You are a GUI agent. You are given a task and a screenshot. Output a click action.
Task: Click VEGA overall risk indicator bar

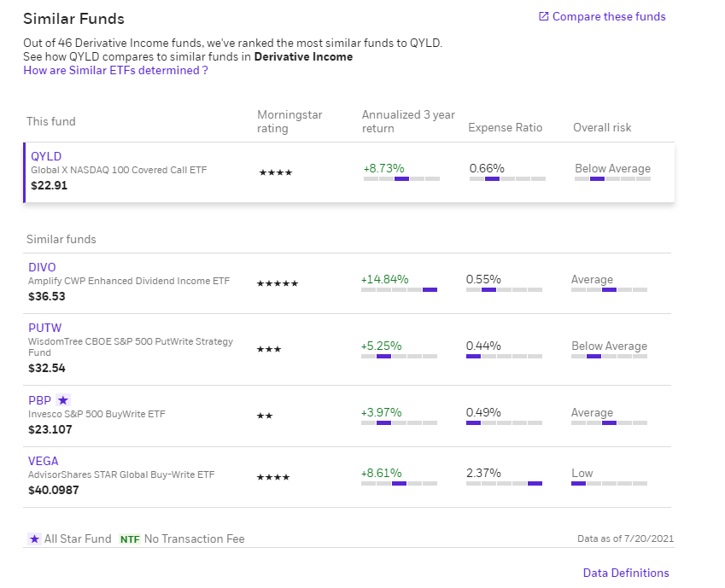click(610, 484)
